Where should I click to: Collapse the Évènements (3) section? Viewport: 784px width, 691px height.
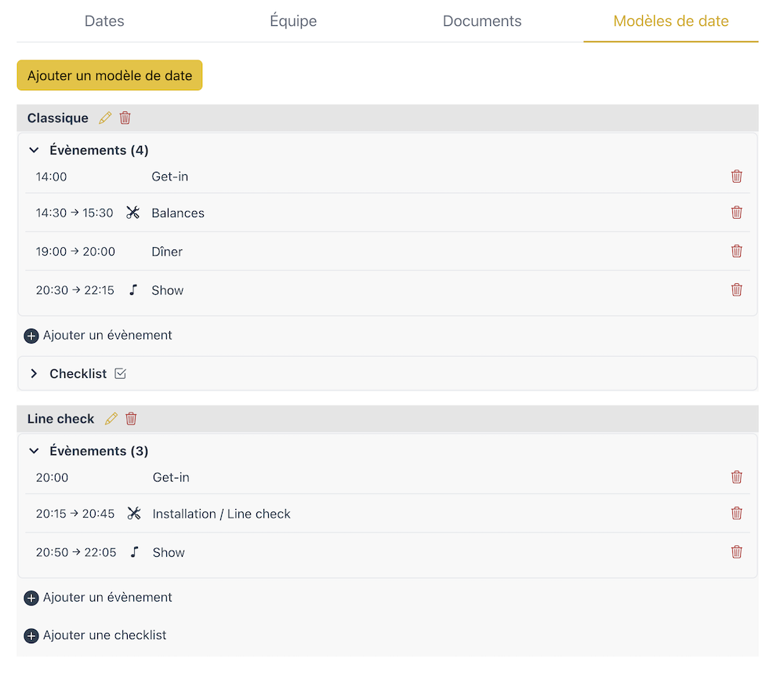pos(34,451)
